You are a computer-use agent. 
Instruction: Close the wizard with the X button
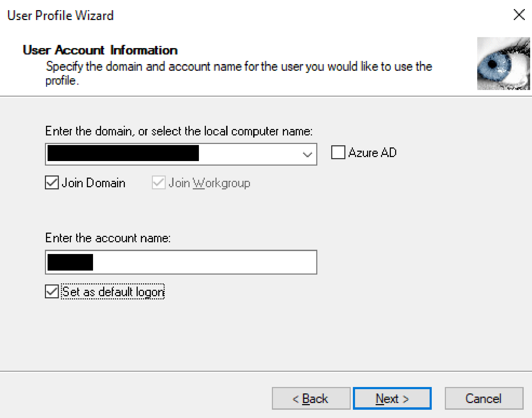pyautogui.click(x=519, y=15)
